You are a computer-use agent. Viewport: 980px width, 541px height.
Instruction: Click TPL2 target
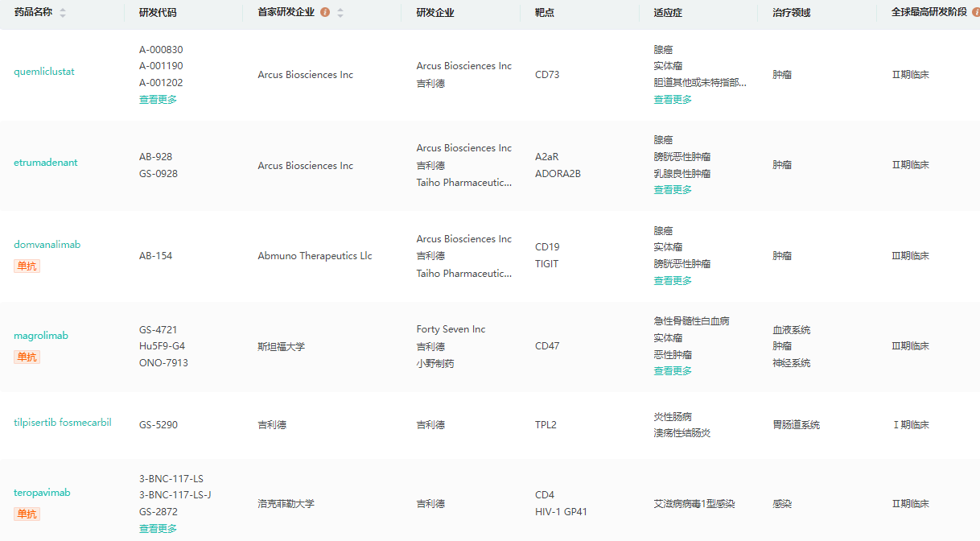546,425
